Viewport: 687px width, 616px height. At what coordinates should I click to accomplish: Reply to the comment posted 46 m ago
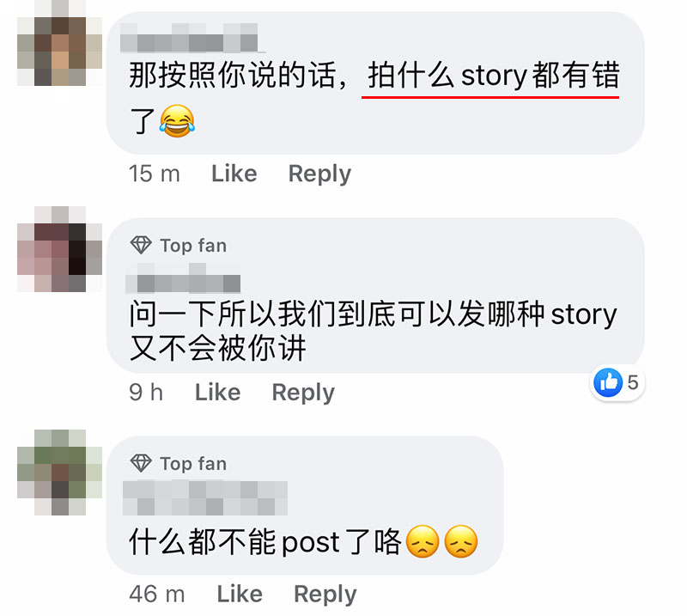325,595
